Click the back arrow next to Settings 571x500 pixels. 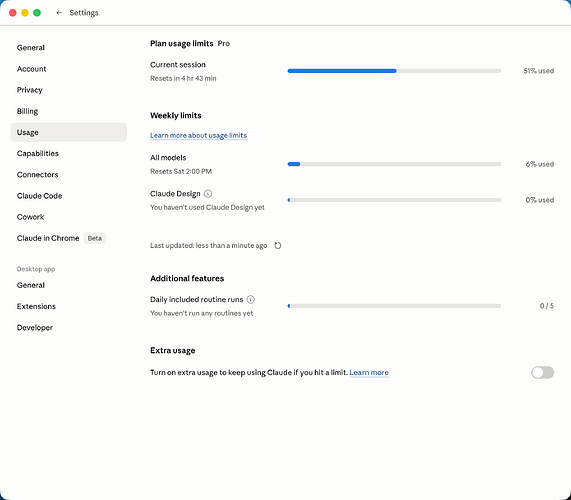(59, 13)
